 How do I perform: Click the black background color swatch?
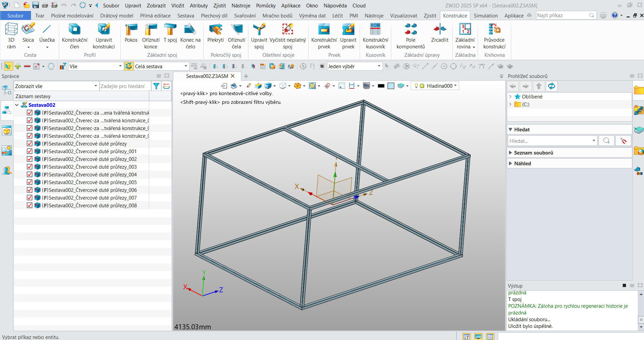click(x=381, y=86)
